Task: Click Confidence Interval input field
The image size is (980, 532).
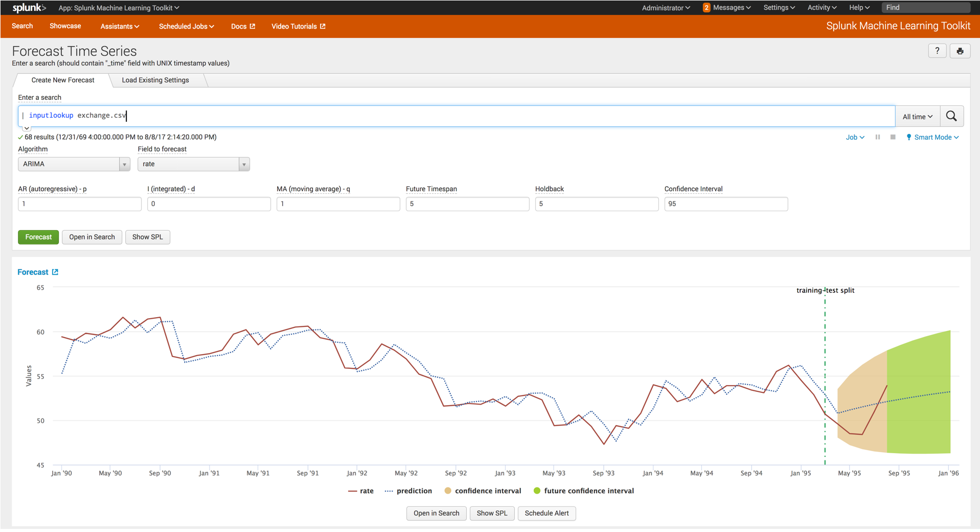Action: (x=726, y=204)
